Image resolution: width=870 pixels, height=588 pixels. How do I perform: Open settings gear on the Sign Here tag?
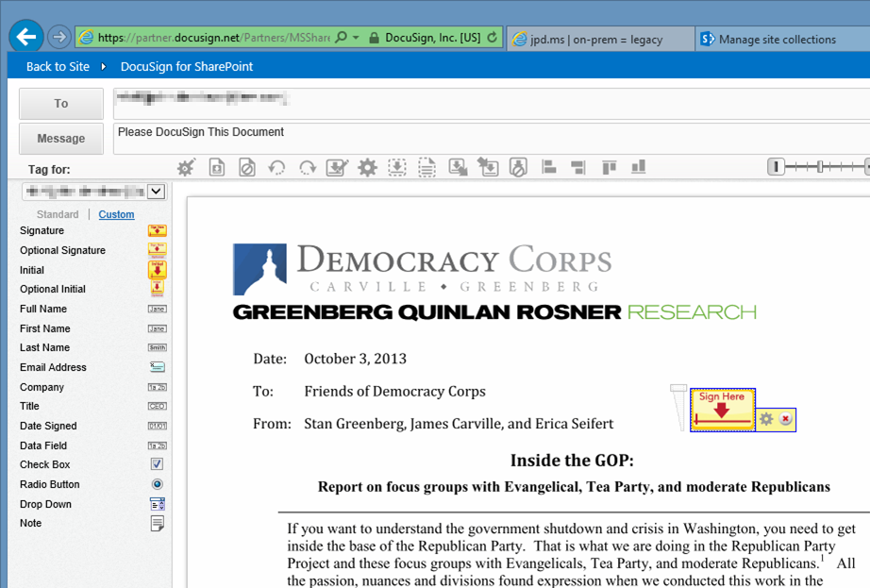(x=766, y=419)
